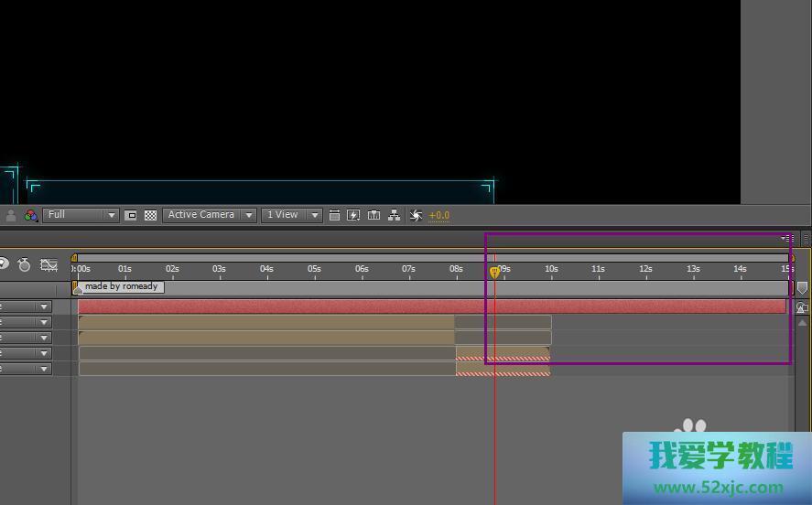
Task: Toggle the Region of Interest button
Action: point(131,216)
